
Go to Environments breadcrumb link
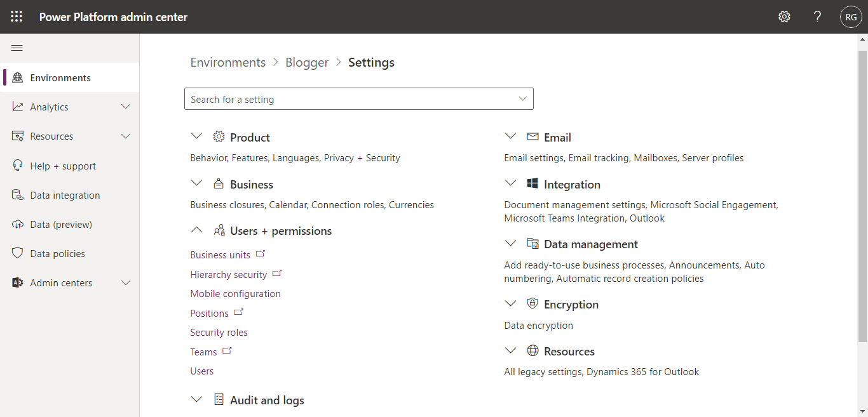click(x=228, y=62)
